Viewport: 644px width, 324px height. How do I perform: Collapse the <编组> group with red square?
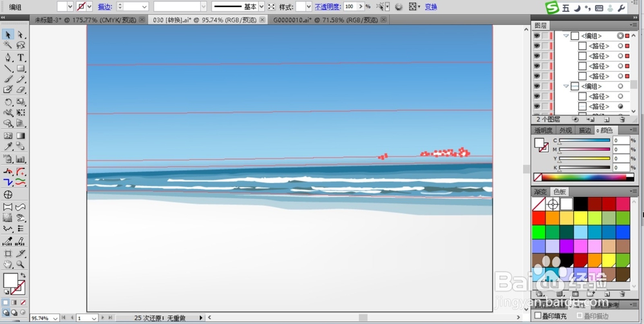click(566, 35)
